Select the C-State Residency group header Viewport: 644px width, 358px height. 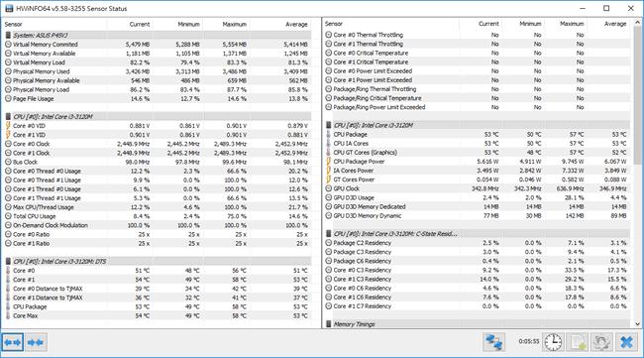click(478, 233)
